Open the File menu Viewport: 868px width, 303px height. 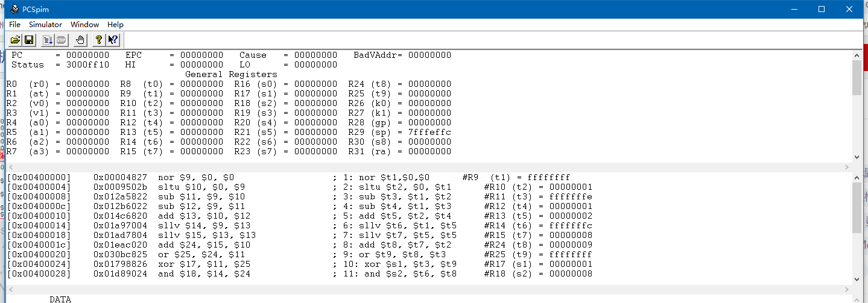pos(14,25)
